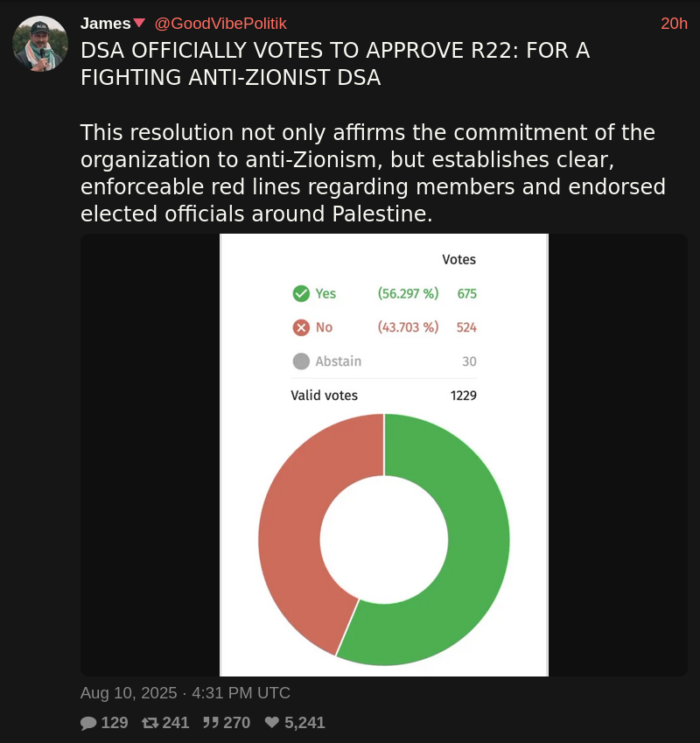This screenshot has width=700, height=743.
Task: Click the quote marks icon
Action: (x=211, y=722)
